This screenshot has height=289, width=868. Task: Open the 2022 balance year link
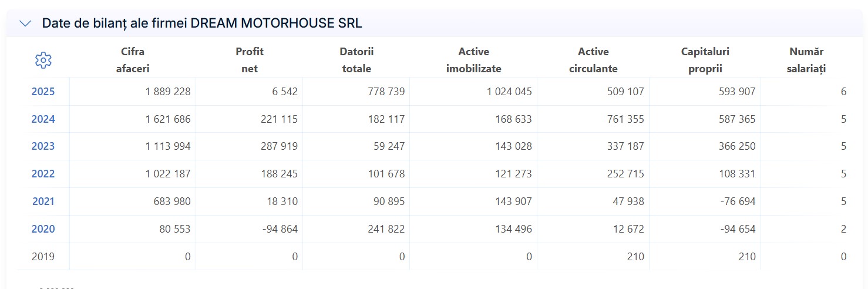point(43,174)
